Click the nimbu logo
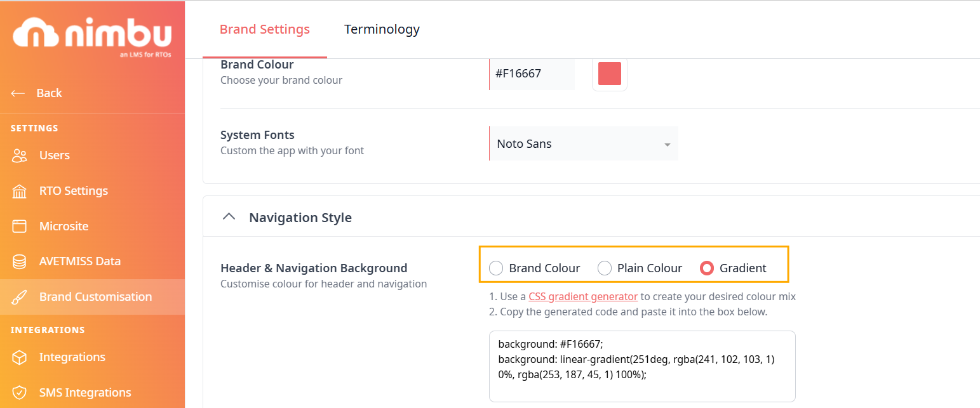 (92, 34)
